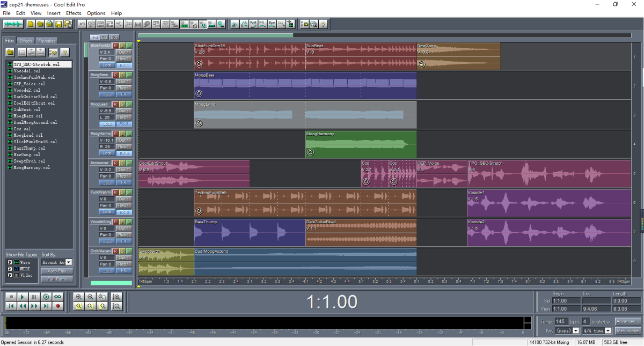644x346 pixels.
Task: Jump to end with Go to End button
Action: click(46, 306)
